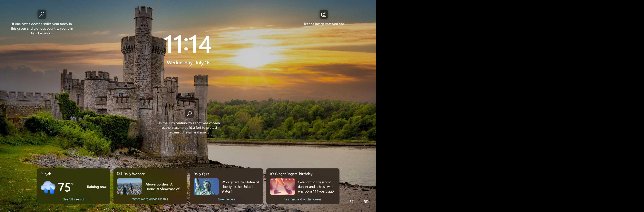This screenshot has height=212, width=644.
Task: Click the 75 °F temperature reading
Action: [x=66, y=187]
